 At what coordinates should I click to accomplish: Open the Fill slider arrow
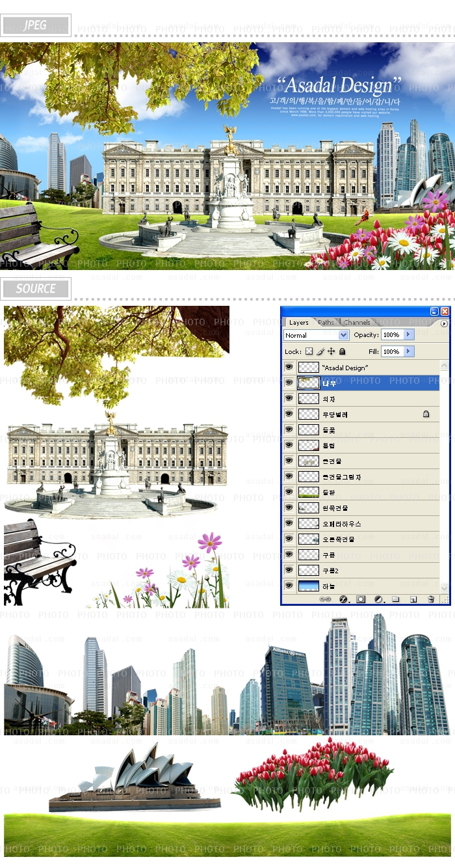tap(409, 351)
